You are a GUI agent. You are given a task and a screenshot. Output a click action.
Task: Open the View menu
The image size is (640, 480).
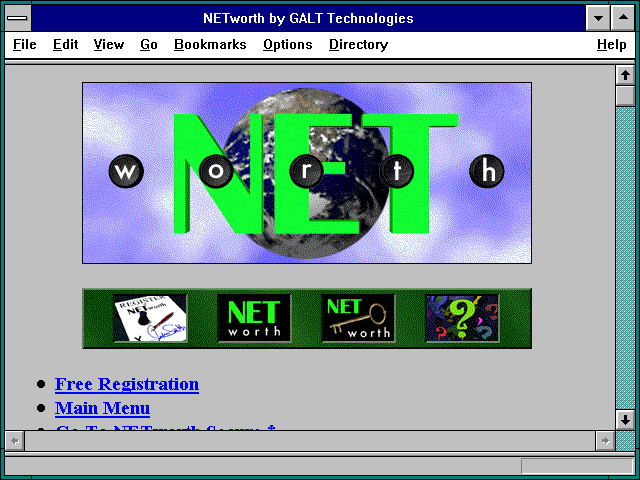point(109,44)
